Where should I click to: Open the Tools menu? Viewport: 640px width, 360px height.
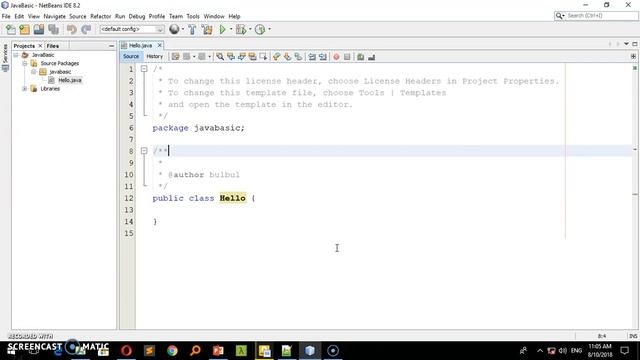193,16
